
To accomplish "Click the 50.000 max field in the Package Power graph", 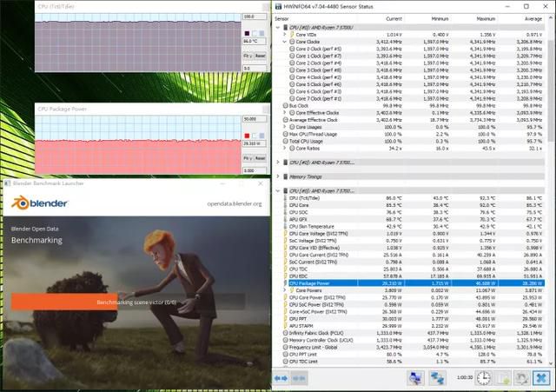I will [255, 119].
